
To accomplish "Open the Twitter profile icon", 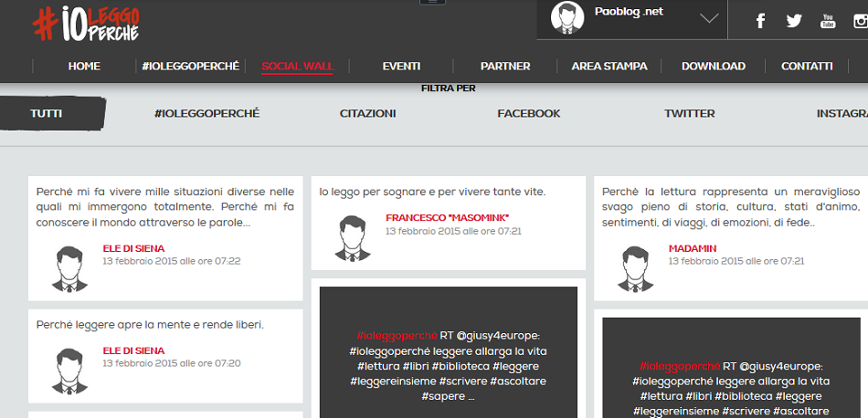I will 793,21.
